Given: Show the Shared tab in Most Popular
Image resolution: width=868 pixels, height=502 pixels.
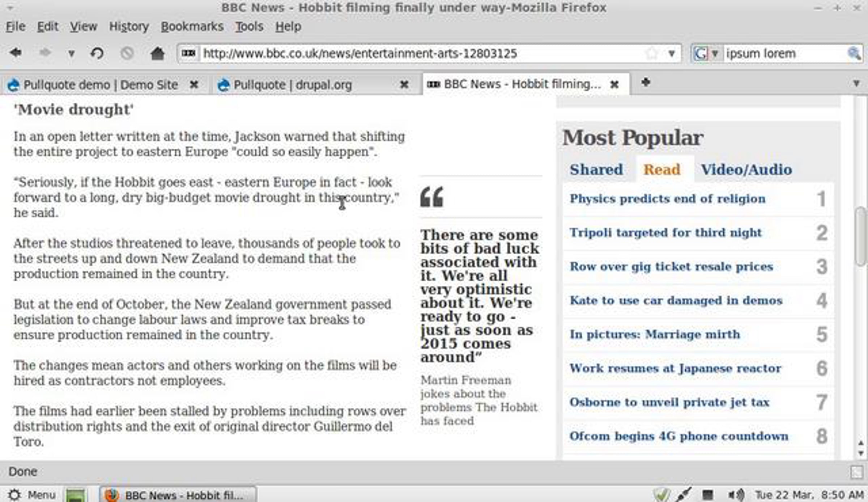Looking at the screenshot, I should pos(596,169).
